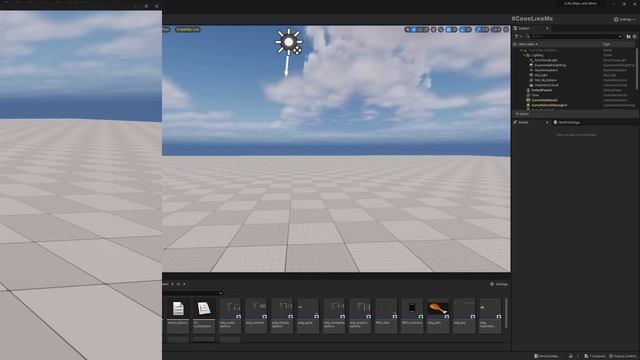
Task: Select the sun directional light gizmo in viewport
Action: point(289,42)
